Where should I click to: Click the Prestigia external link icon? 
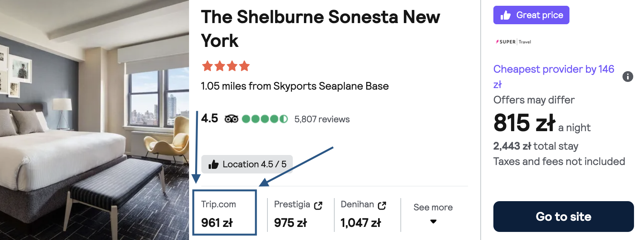point(318,205)
